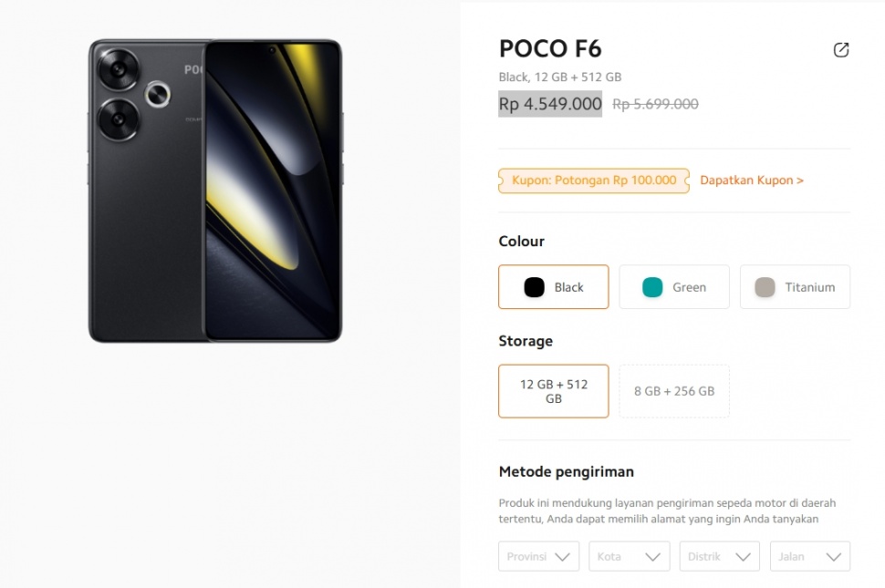Expand the Jalan dropdown
The image size is (885, 588).
809,556
